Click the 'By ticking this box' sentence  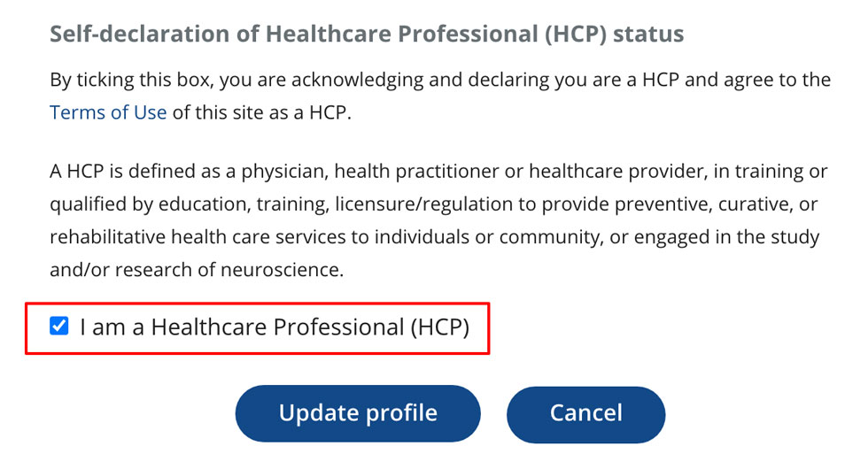pos(440,81)
